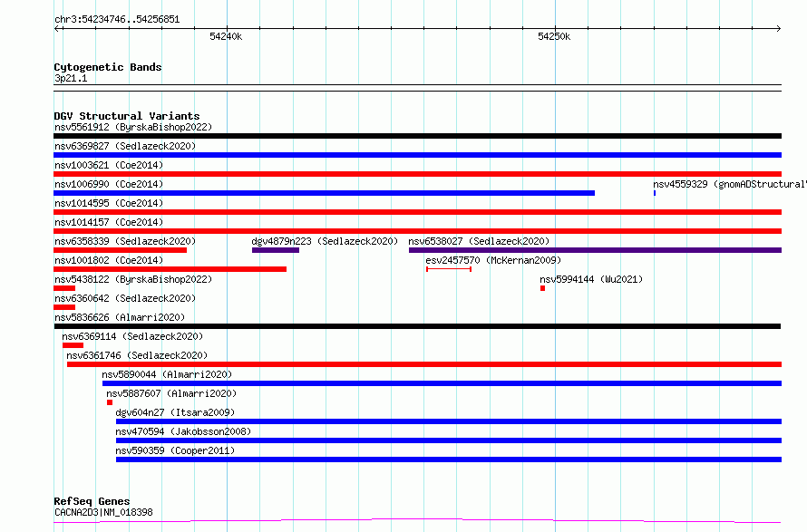Click the red bar under nsv1003621

pos(417,174)
